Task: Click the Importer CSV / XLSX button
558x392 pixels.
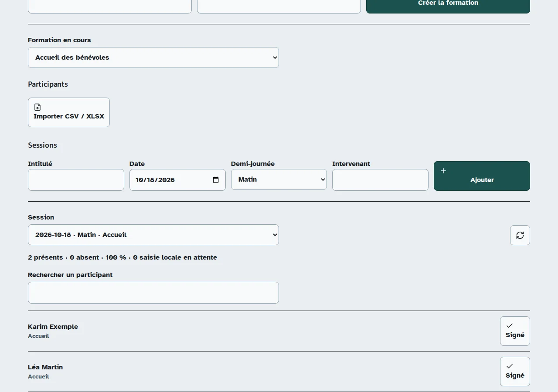Action: pyautogui.click(x=69, y=112)
